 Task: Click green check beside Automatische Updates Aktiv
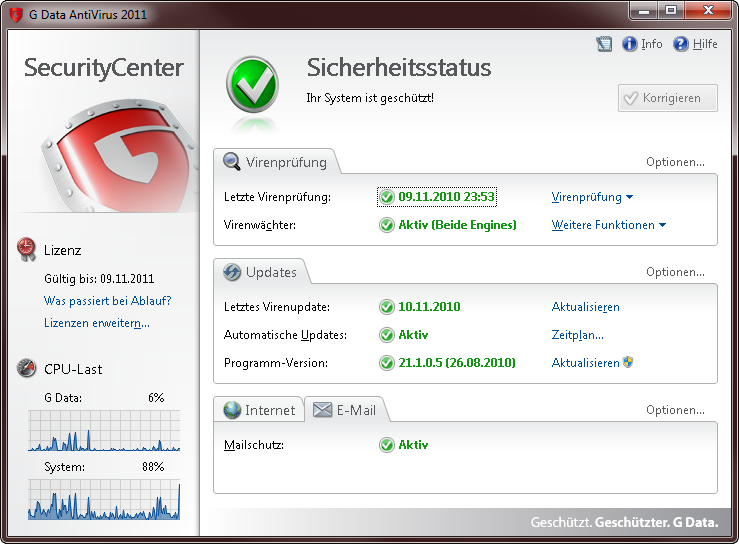point(387,335)
